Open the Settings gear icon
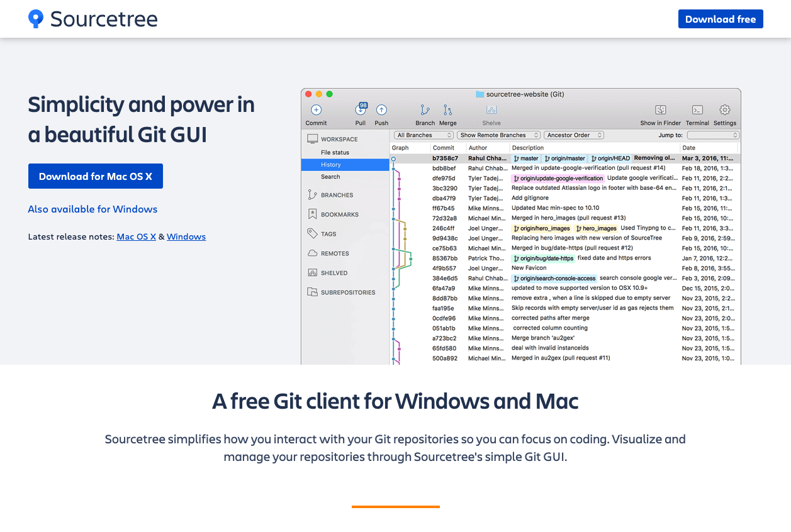Viewport: 791px width, 532px height. [x=725, y=110]
